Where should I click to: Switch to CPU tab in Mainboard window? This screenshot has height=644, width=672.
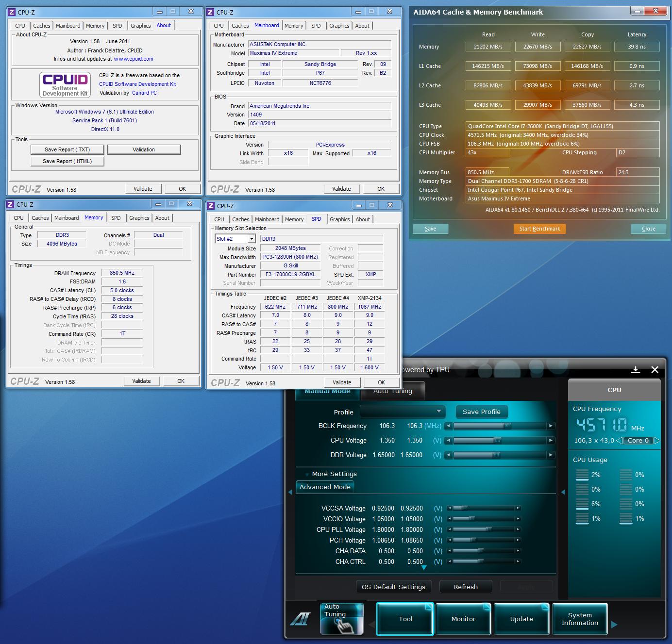tap(219, 26)
